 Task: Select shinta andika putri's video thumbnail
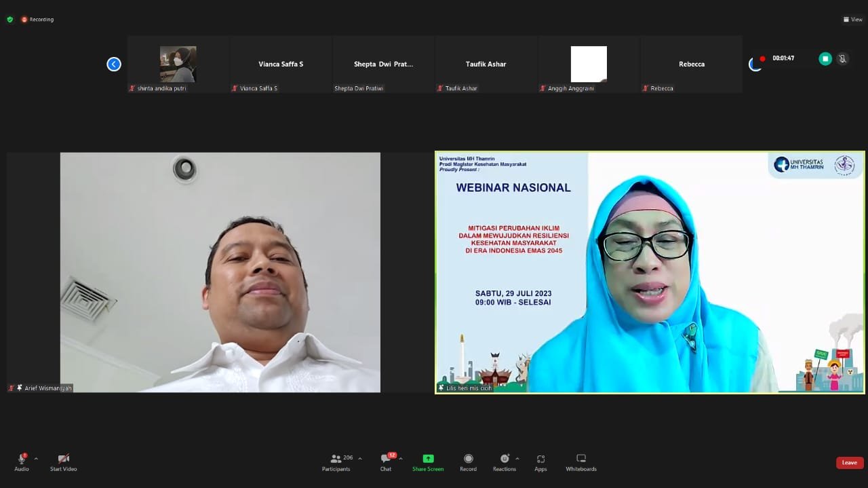(x=178, y=64)
